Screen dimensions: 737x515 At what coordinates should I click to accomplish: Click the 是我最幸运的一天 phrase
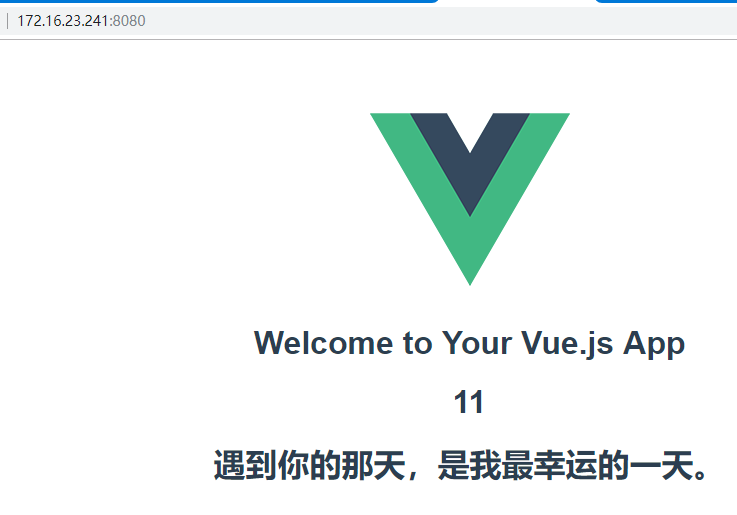point(565,465)
